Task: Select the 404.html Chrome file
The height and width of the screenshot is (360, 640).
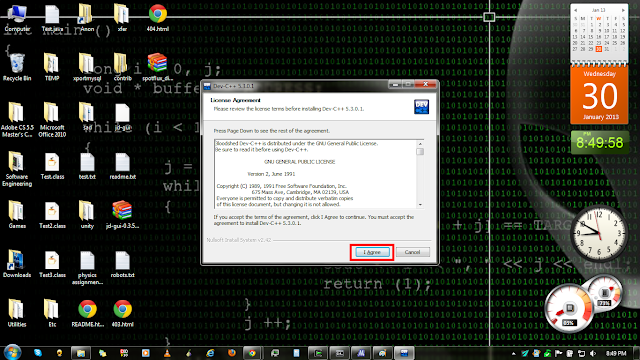Action: [158, 18]
